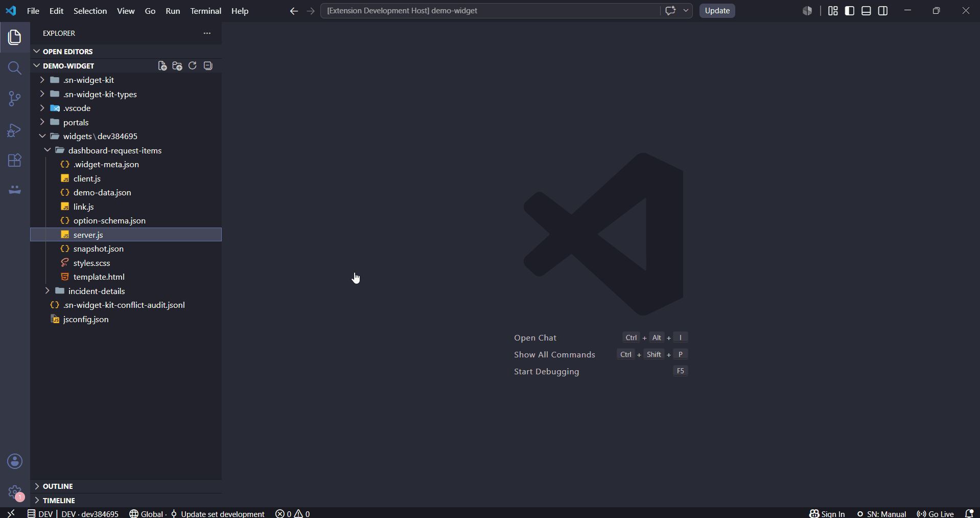Go back with the navigation arrow
Image resolution: width=980 pixels, height=518 pixels.
click(x=294, y=11)
